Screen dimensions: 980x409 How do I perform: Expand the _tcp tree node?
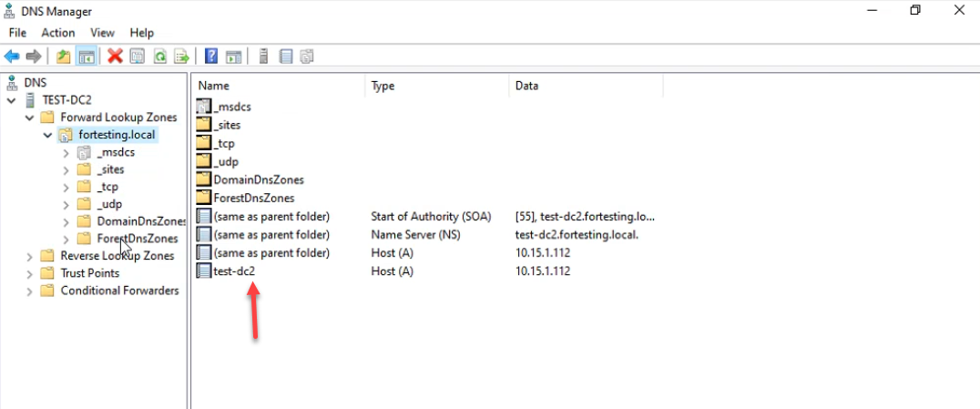[x=66, y=187]
